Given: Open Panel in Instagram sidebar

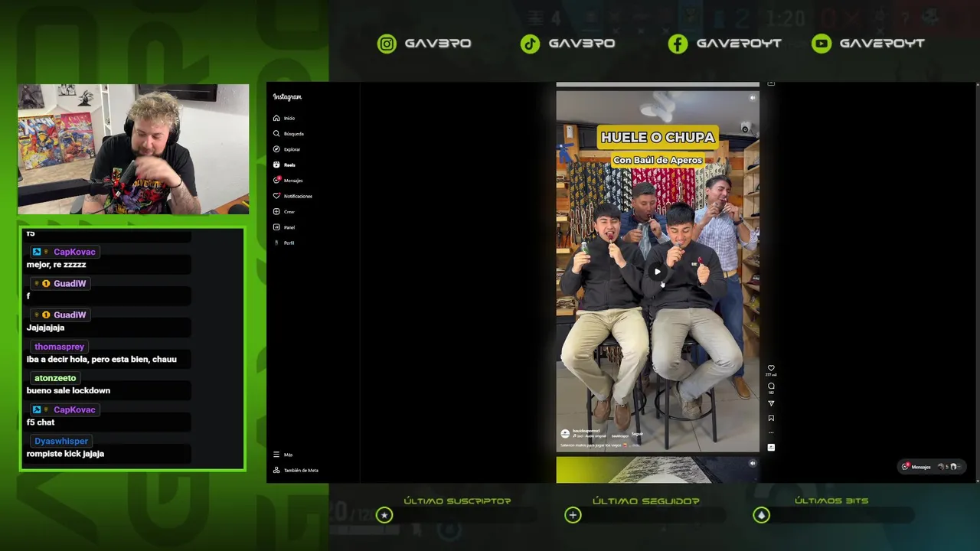Looking at the screenshot, I should pos(284,227).
